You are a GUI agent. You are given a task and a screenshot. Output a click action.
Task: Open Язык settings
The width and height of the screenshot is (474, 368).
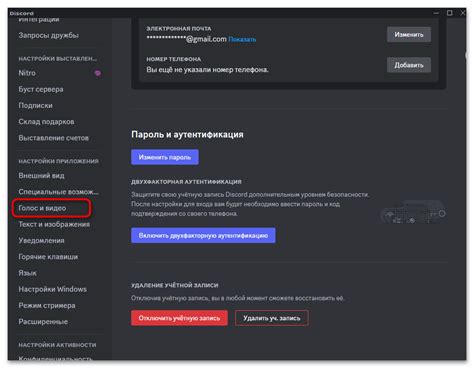point(27,273)
